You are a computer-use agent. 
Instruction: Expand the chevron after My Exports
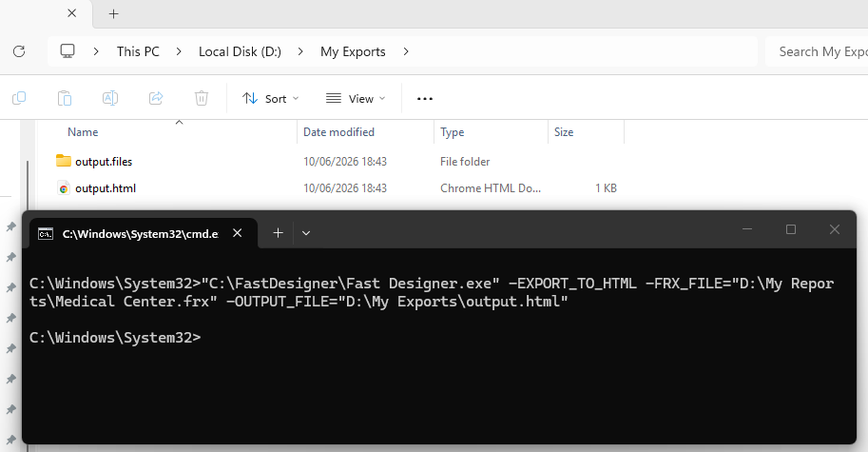pyautogui.click(x=406, y=51)
